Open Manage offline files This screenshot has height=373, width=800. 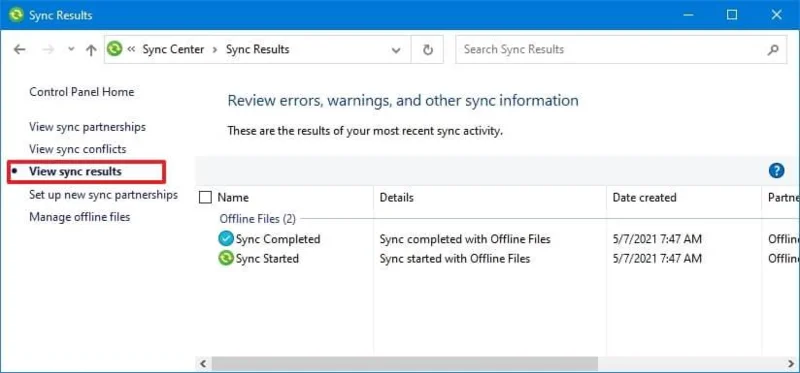pyautogui.click(x=80, y=217)
